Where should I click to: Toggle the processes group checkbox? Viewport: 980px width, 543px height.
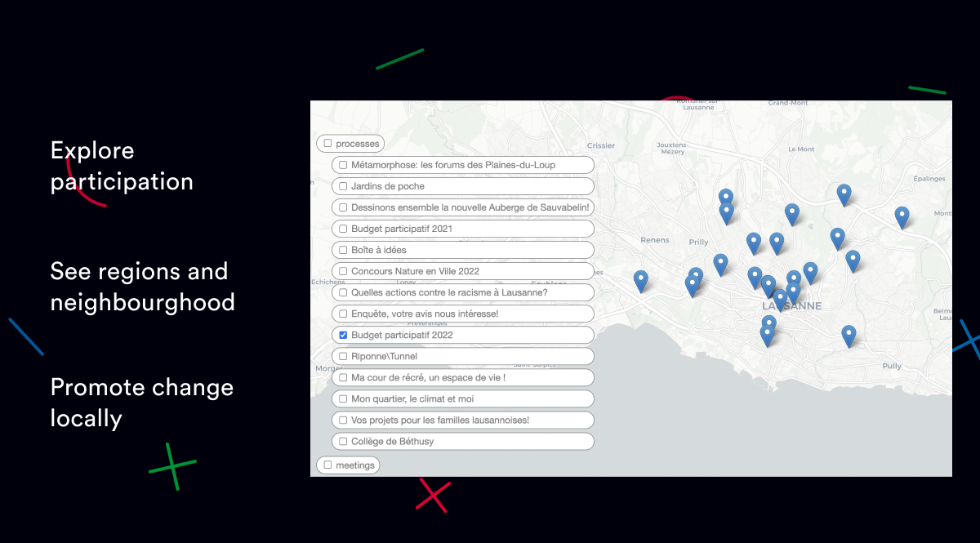[327, 144]
